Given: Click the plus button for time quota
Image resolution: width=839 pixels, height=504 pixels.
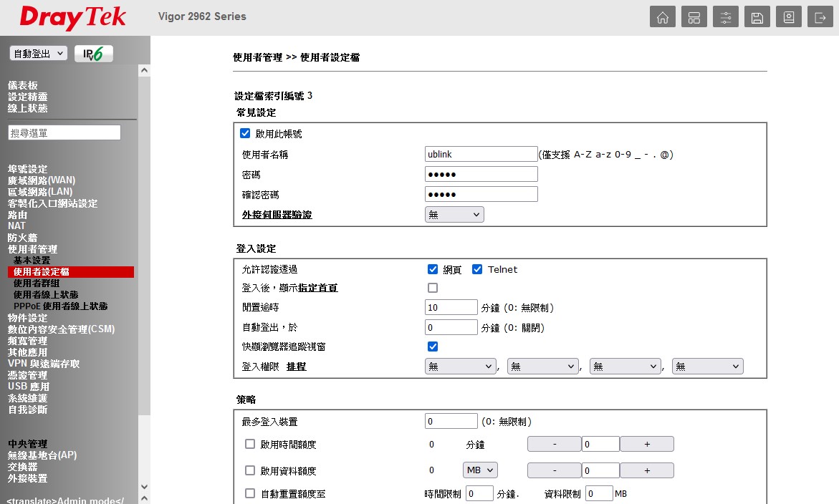Looking at the screenshot, I should [x=646, y=445].
